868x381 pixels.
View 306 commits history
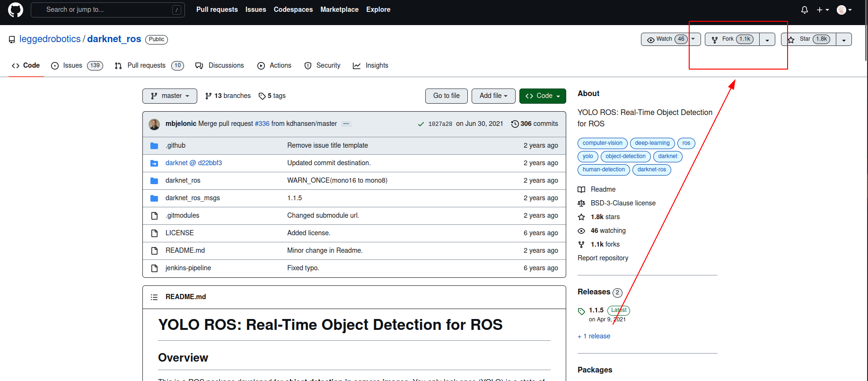535,124
